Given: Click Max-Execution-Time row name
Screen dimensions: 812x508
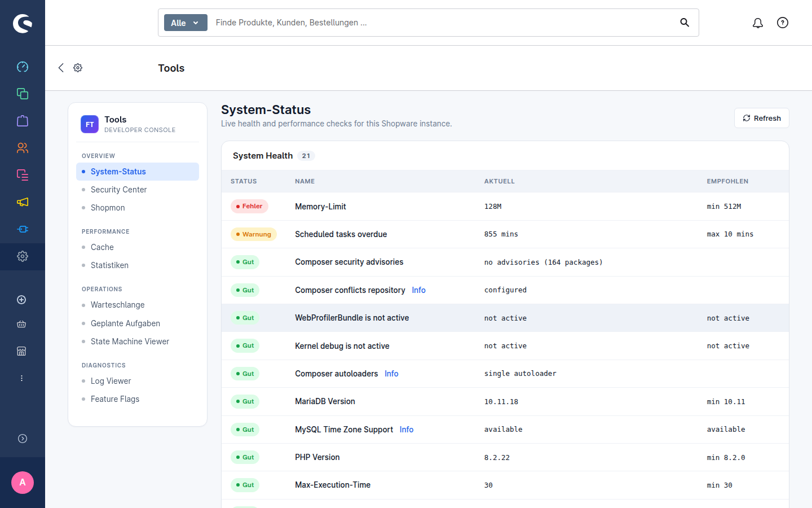Looking at the screenshot, I should (333, 485).
